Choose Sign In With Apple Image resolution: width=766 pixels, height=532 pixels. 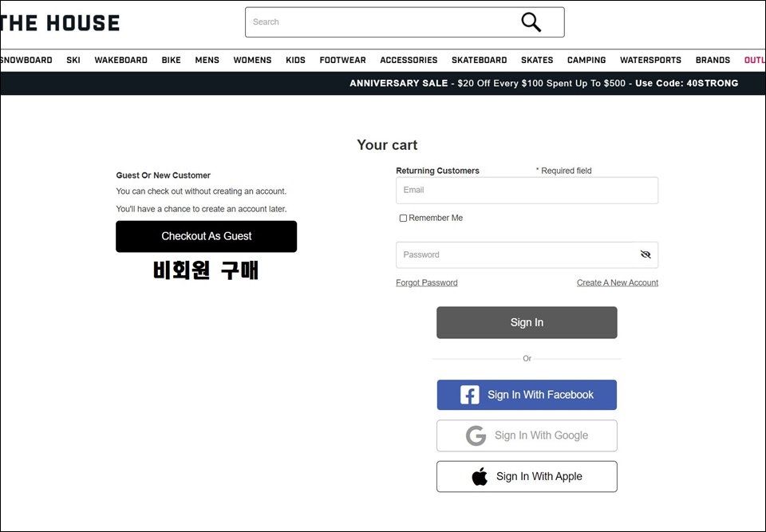[x=527, y=476]
